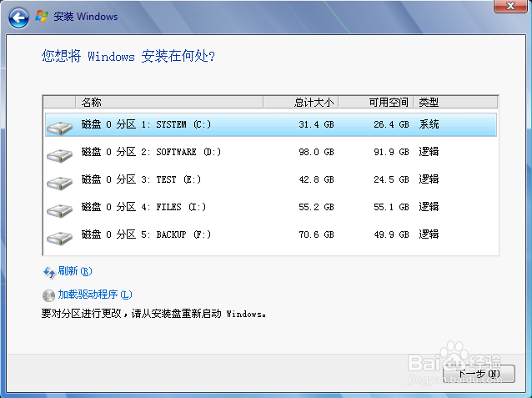This screenshot has width=532, height=398.
Task: Click the 24.5 GB free space value
Action: pyautogui.click(x=391, y=179)
